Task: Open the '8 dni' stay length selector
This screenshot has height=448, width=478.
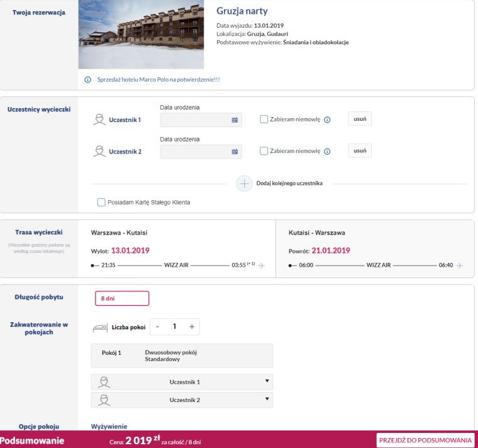Action: [x=122, y=298]
